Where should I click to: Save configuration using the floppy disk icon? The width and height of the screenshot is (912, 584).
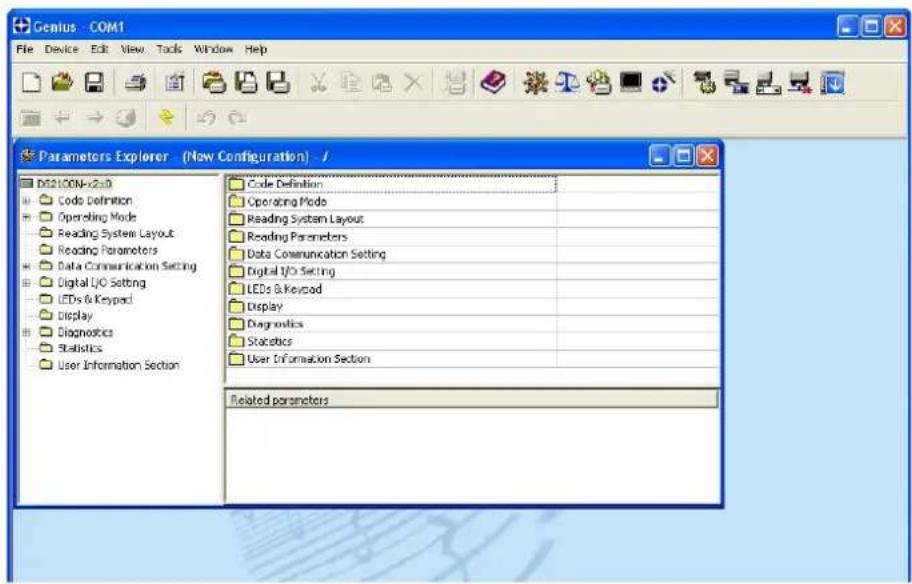94,83
